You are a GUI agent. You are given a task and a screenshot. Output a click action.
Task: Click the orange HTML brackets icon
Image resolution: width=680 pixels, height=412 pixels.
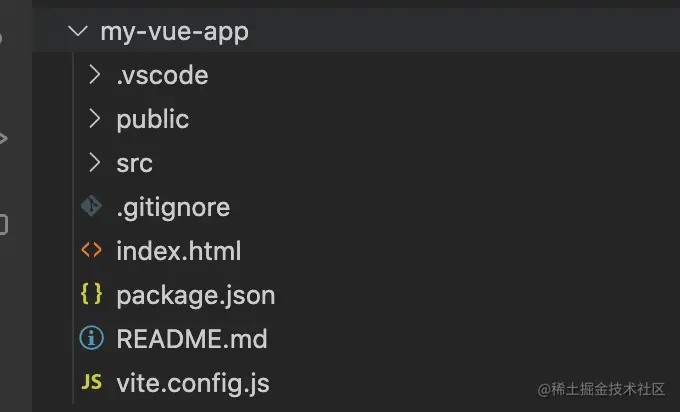click(91, 251)
